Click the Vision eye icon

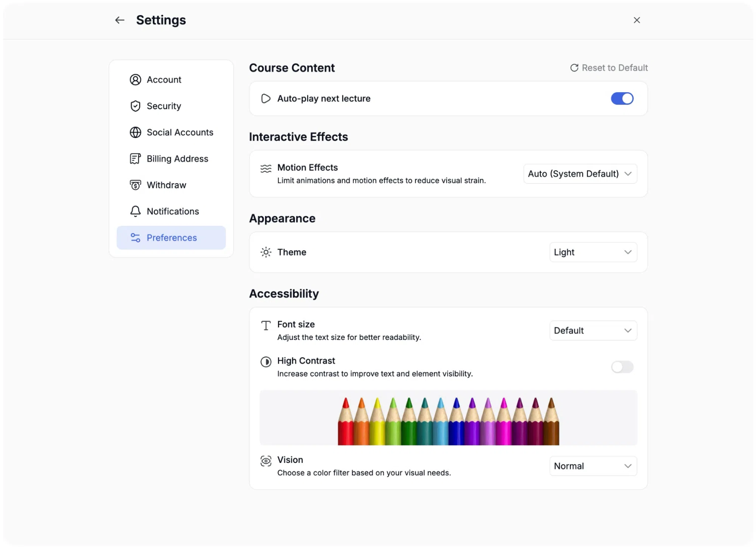coord(266,461)
